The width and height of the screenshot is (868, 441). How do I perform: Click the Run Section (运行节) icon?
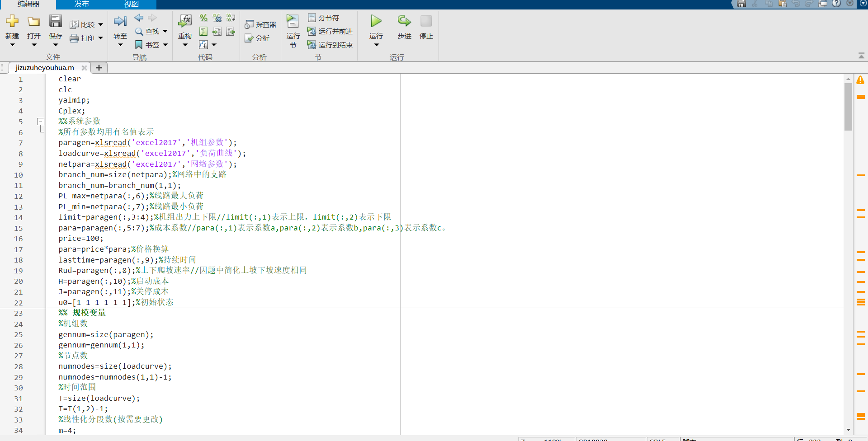[292, 21]
